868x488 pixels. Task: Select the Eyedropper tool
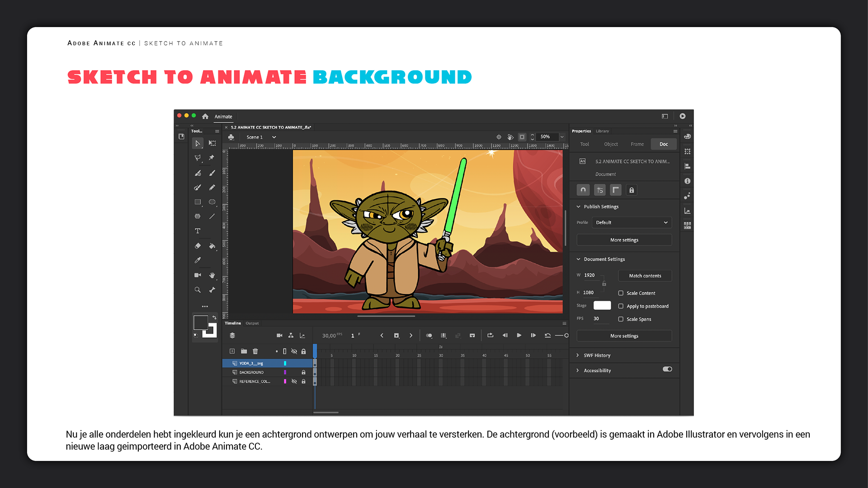(198, 260)
